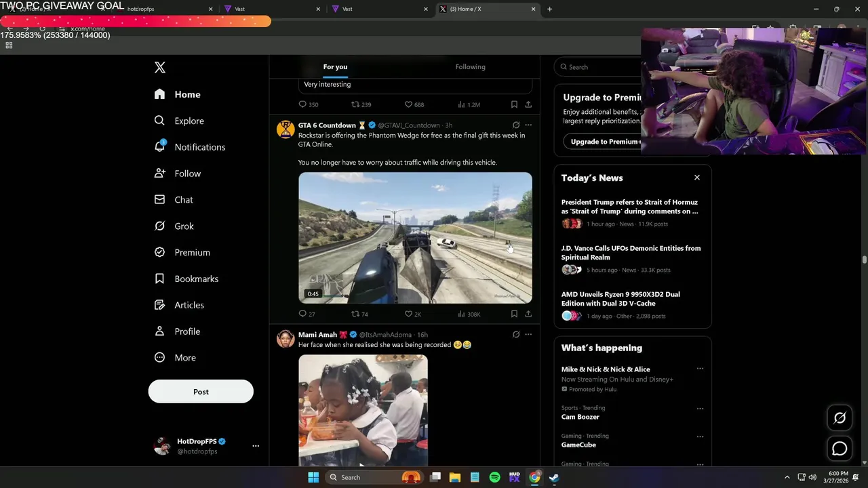Bookmark the GTA 6 Countdown post

(x=514, y=314)
